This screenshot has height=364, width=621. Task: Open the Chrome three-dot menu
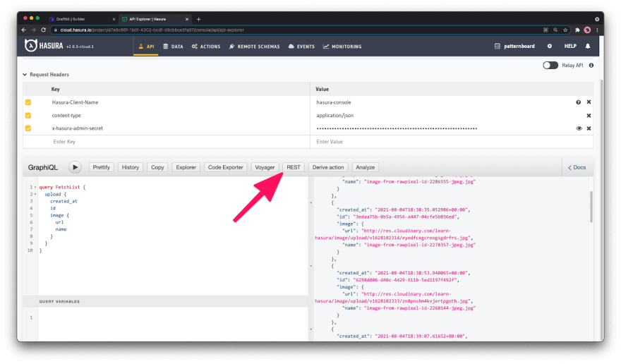click(x=597, y=30)
